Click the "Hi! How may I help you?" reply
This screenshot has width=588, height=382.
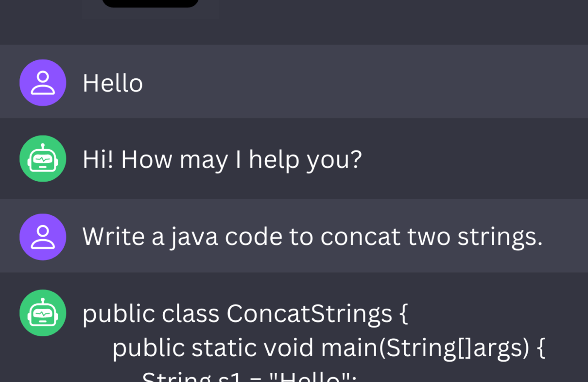pyautogui.click(x=222, y=159)
